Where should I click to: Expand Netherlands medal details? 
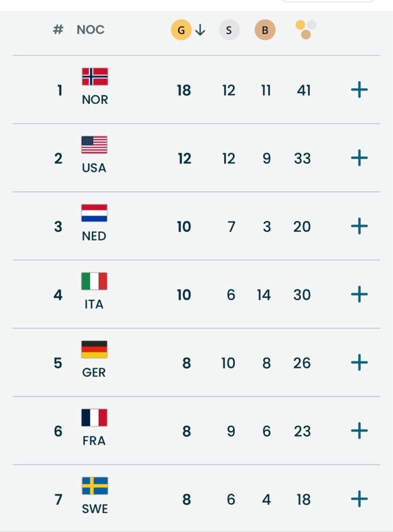tap(359, 226)
